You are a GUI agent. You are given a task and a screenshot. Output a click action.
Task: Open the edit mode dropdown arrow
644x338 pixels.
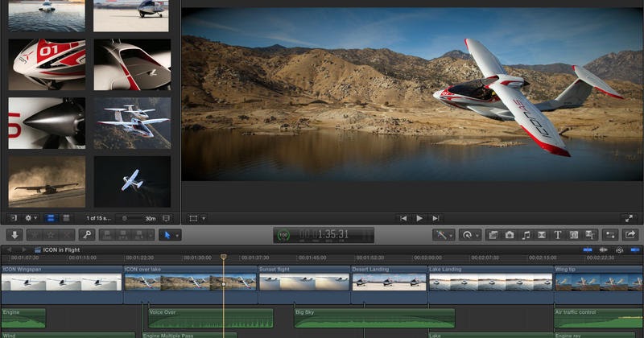(x=151, y=235)
